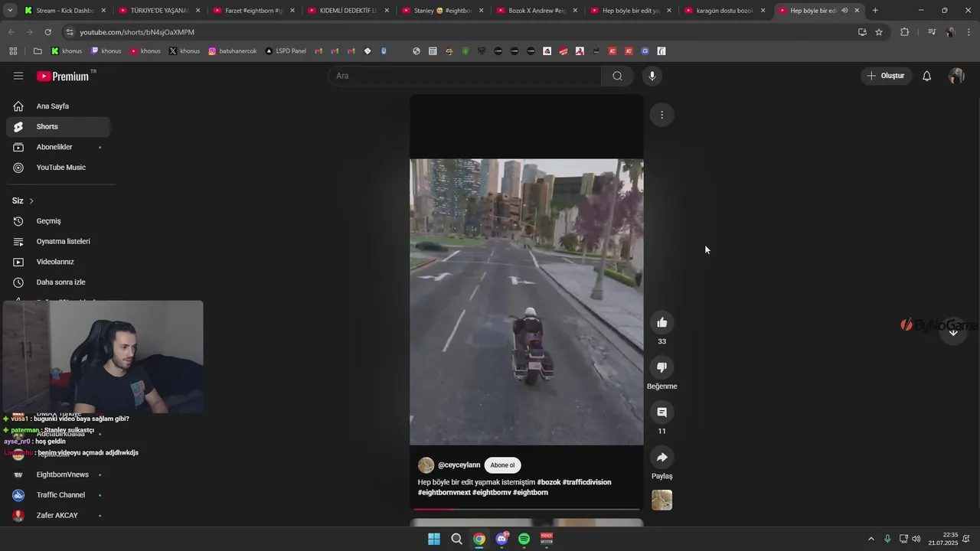Screen dimensions: 980x551
Task: Open Abonelikler in the sidebar
Action: coord(58,147)
